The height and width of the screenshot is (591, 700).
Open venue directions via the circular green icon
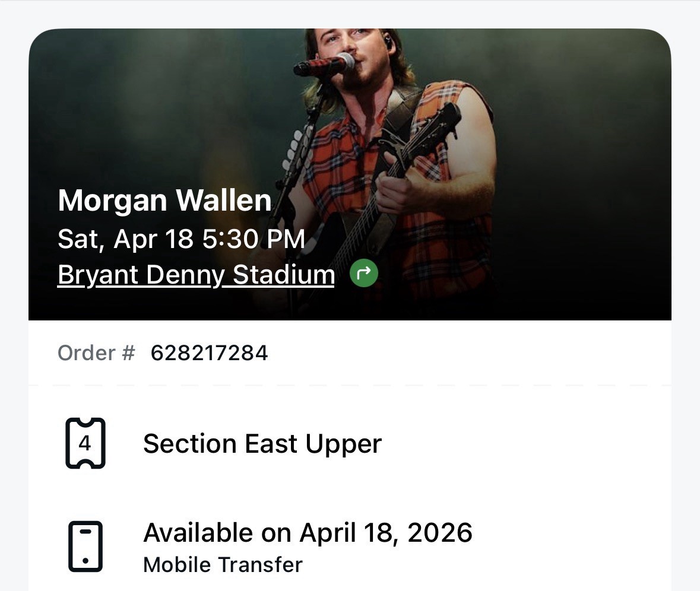[364, 273]
